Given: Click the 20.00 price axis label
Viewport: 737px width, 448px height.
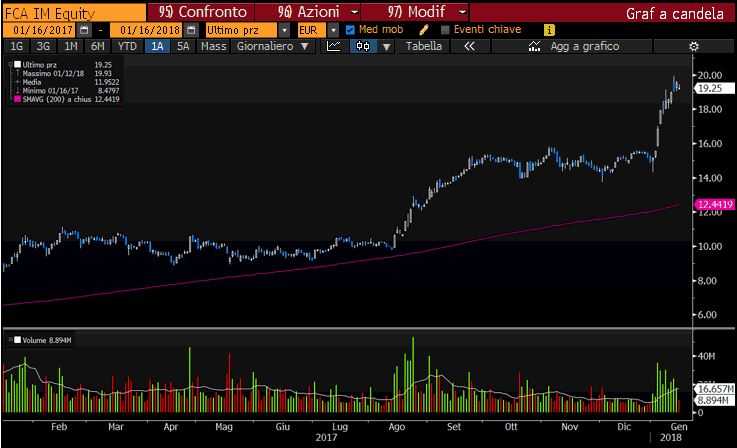Looking at the screenshot, I should (710, 75).
